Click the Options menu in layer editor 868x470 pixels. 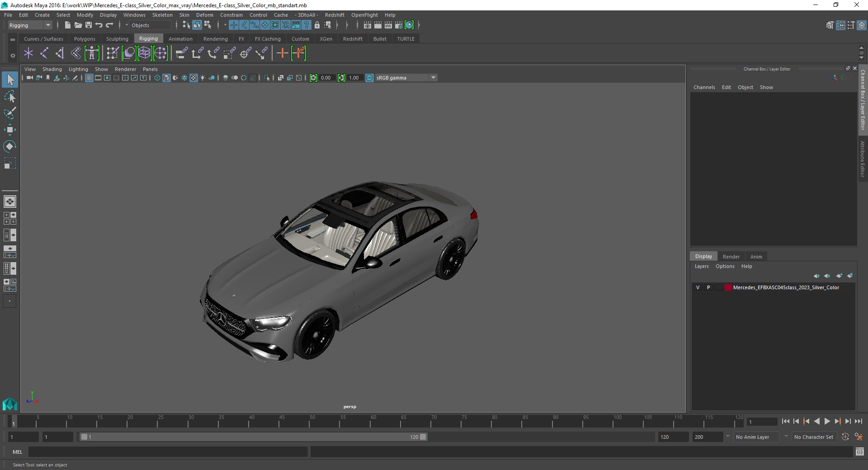(x=725, y=266)
